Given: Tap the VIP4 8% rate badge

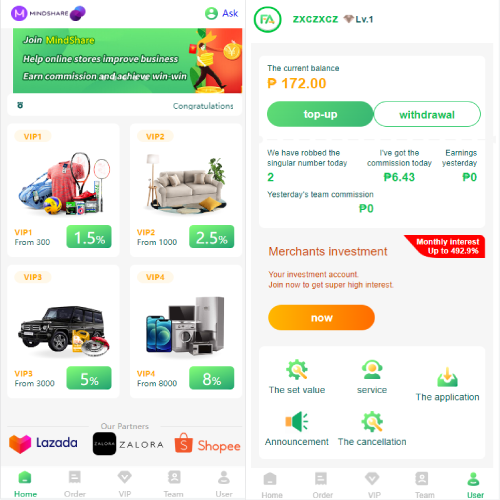Looking at the screenshot, I should click(212, 378).
